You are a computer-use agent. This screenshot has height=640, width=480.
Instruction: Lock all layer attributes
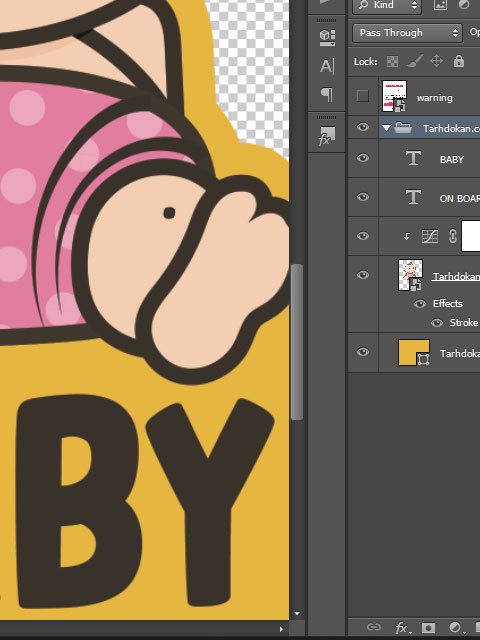tap(459, 61)
